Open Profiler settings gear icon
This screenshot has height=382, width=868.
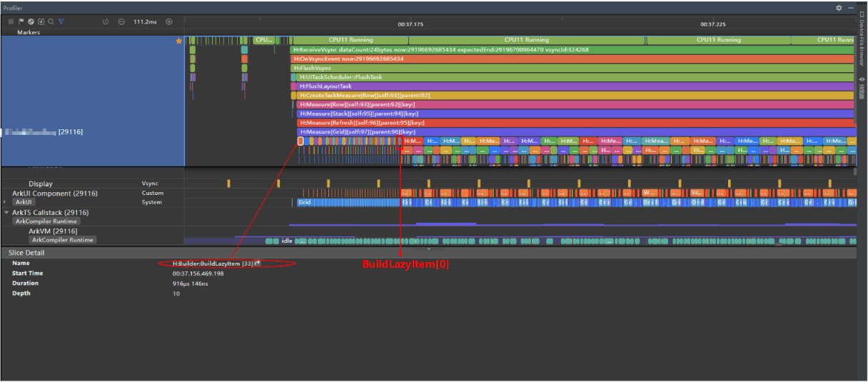coord(839,8)
